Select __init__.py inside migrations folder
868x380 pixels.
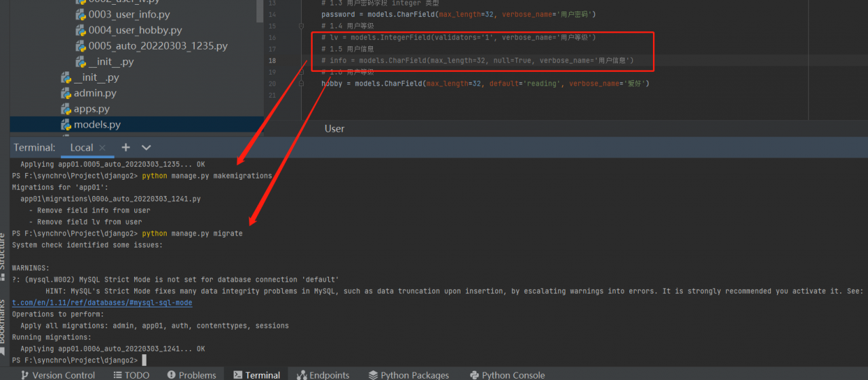(111, 61)
